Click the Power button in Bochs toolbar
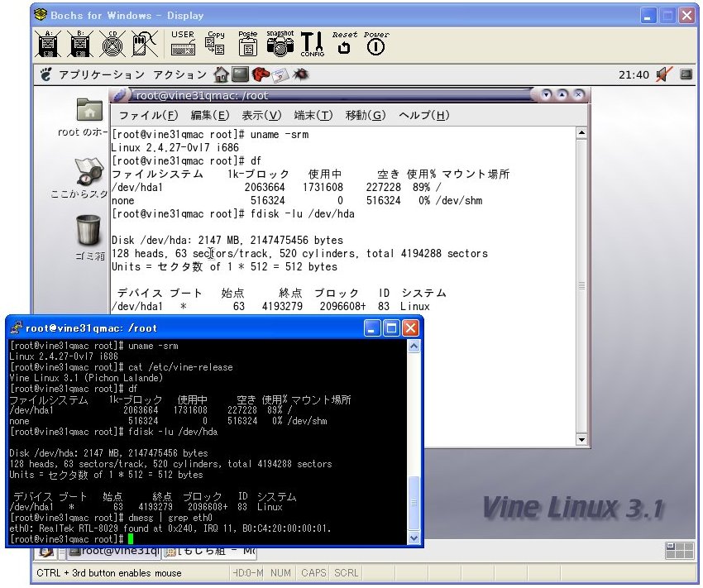The width and height of the screenshot is (703, 588). point(376,43)
